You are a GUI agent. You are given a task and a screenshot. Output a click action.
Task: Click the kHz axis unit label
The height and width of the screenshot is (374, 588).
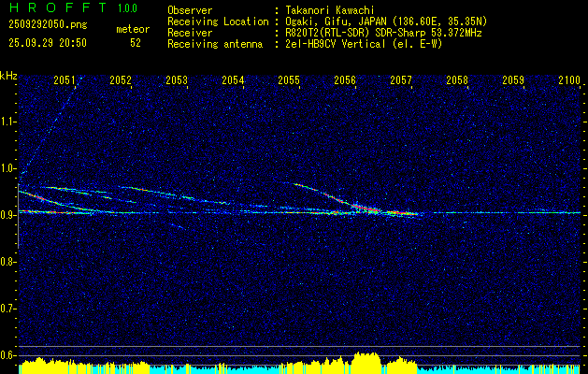[x=8, y=76]
